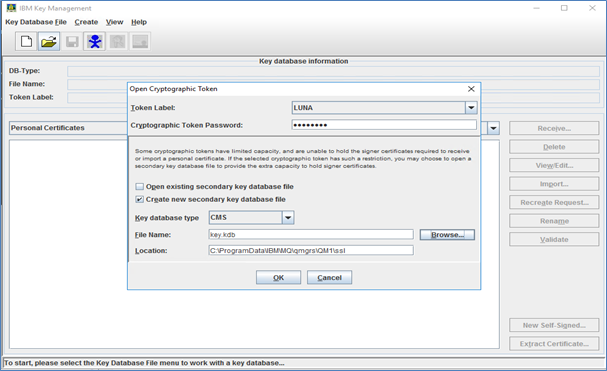Focus the Cryptographic Token Password field
The height and width of the screenshot is (371, 607).
(x=384, y=125)
